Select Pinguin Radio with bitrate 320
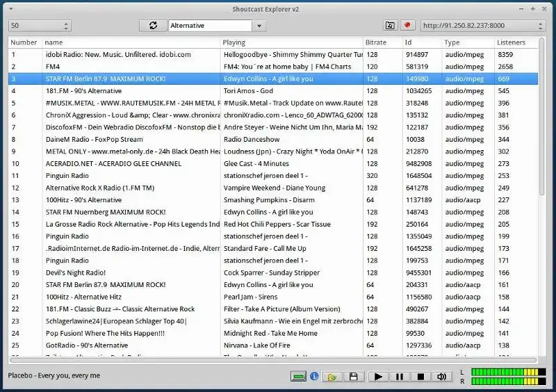Viewport: 556px width, 392px height. 273,176
